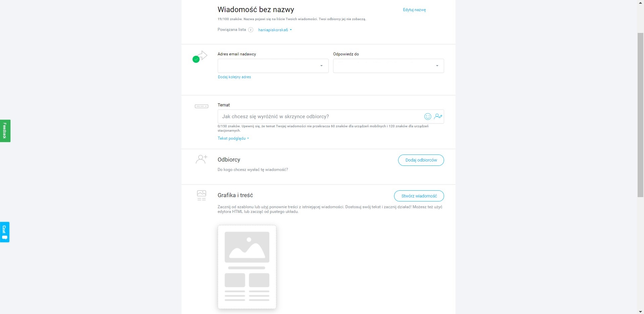Click the Stwórz wiadomość button

point(419,196)
